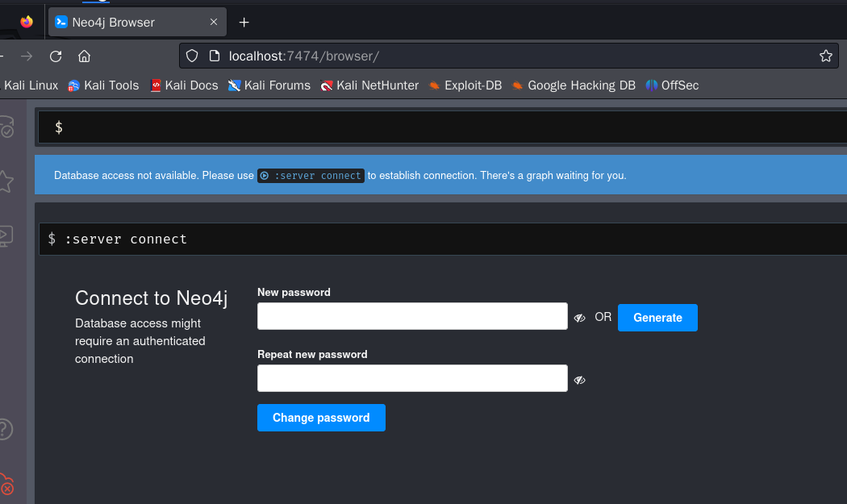Go to the Firefox home page
The height and width of the screenshot is (504, 847).
[84, 56]
